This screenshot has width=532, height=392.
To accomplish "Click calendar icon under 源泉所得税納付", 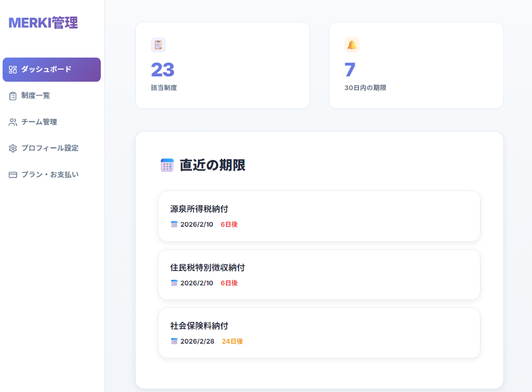I will click(174, 224).
